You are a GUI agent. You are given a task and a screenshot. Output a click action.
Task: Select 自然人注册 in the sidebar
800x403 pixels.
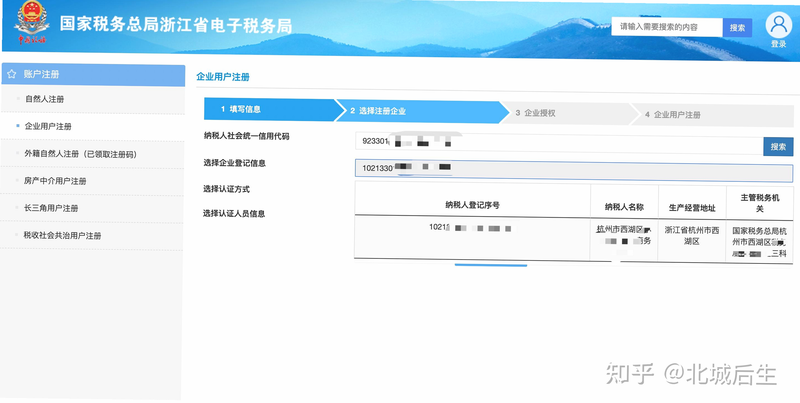point(44,99)
